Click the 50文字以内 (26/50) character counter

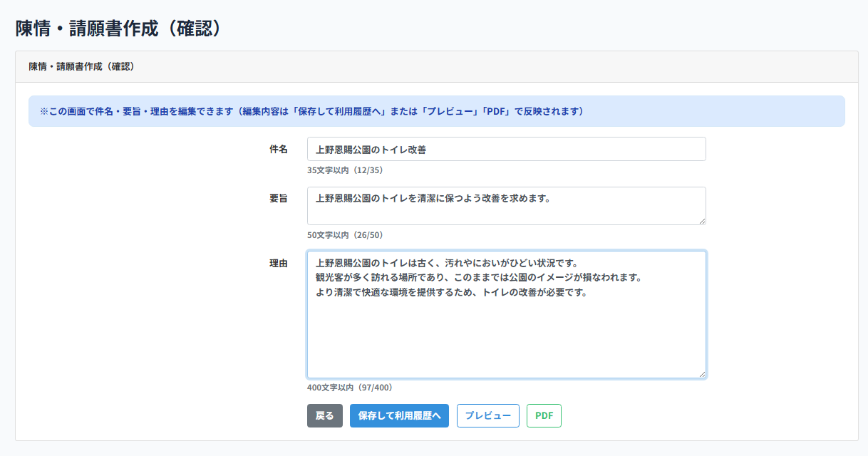pos(346,235)
